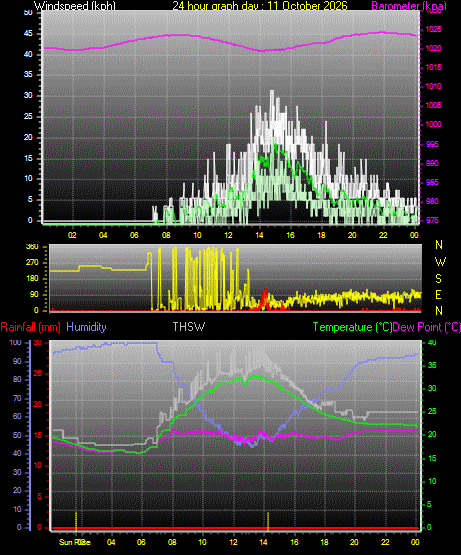This screenshot has width=461, height=555.
Task: Click the 'W' compass letter beside the wind direction chart
Action: pyautogui.click(x=440, y=262)
